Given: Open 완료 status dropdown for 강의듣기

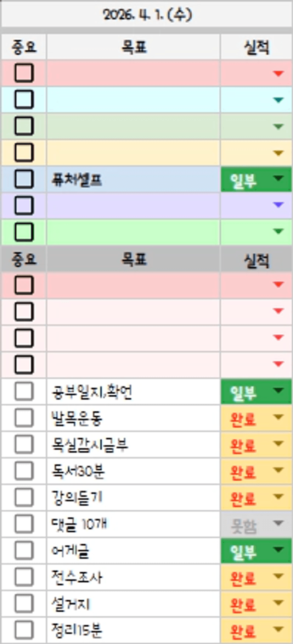Looking at the screenshot, I should click(x=278, y=497).
